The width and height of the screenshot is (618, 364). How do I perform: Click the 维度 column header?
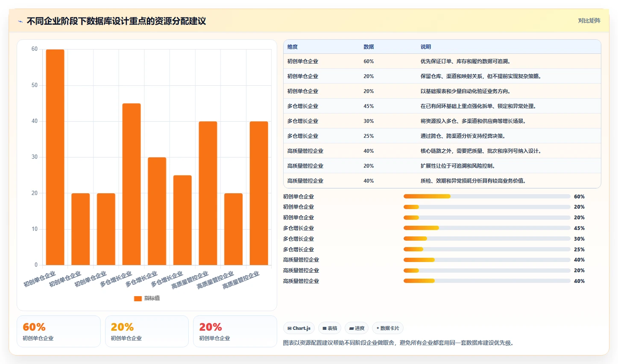click(x=293, y=47)
